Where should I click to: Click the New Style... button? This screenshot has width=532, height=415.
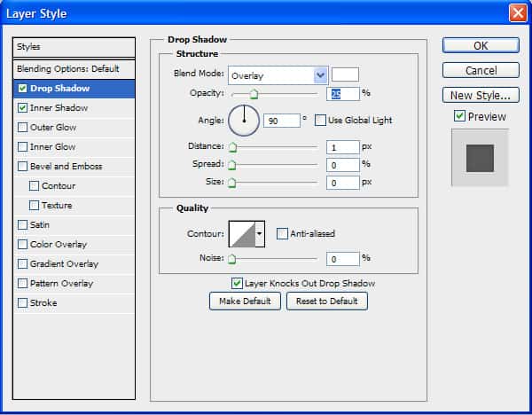[x=480, y=95]
